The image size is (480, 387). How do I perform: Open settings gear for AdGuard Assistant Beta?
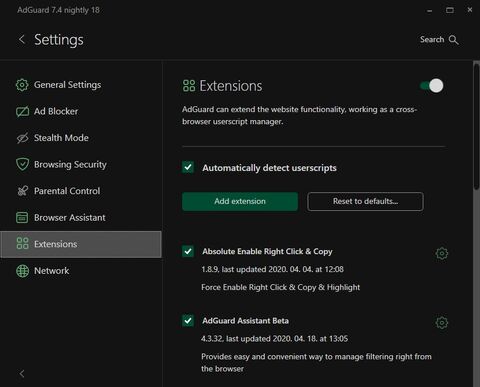(442, 323)
